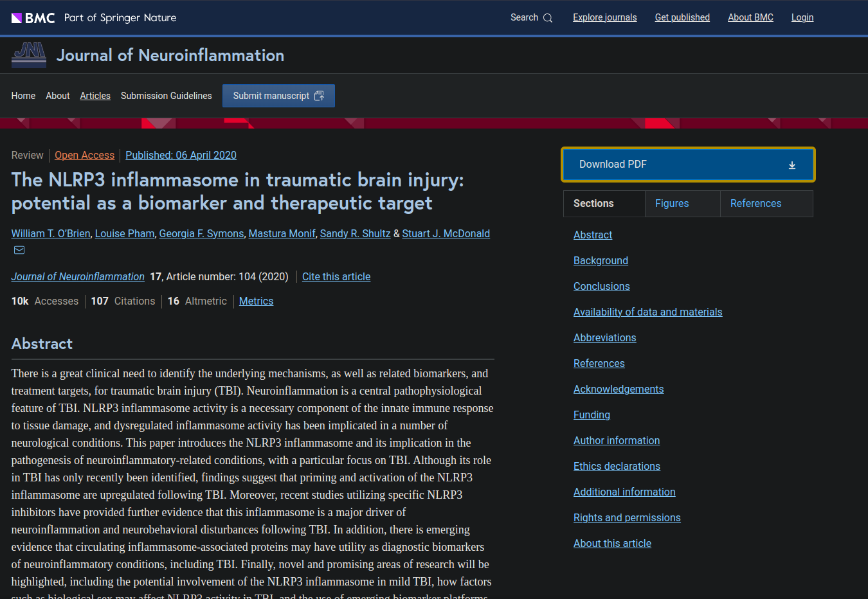Click the italic Journal of Neuroinflammation citation link

(x=78, y=276)
